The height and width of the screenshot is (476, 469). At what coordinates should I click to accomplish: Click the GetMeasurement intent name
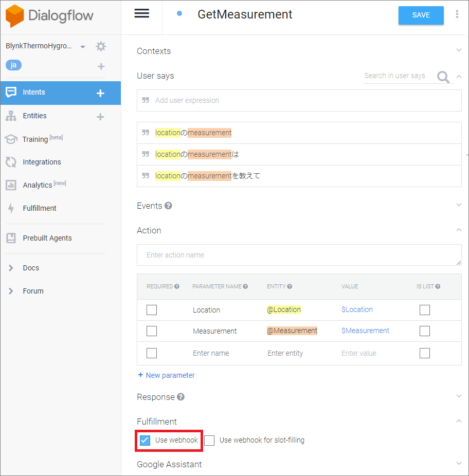pos(245,14)
